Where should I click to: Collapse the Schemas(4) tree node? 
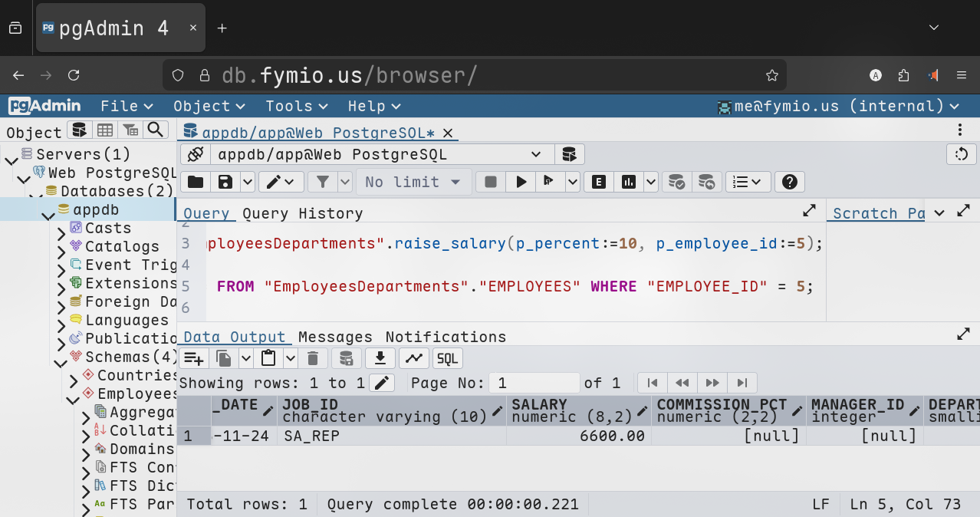[60, 357]
